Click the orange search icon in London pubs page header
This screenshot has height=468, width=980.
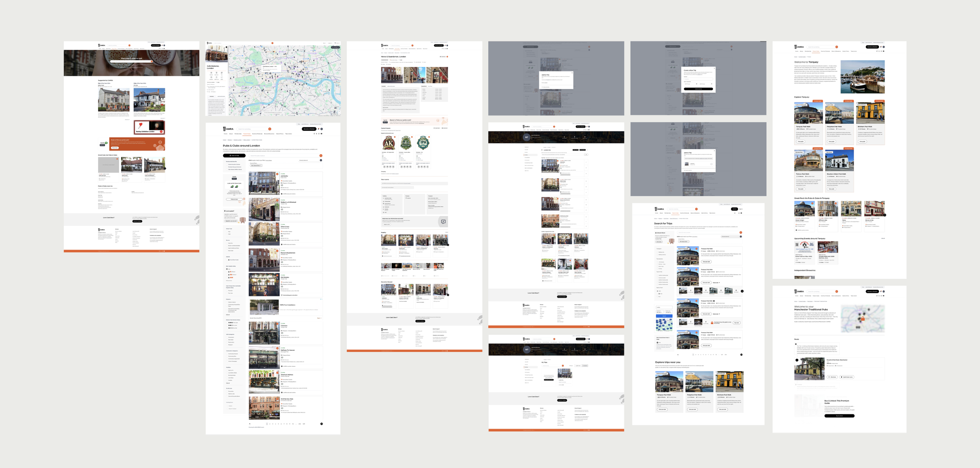(270, 129)
